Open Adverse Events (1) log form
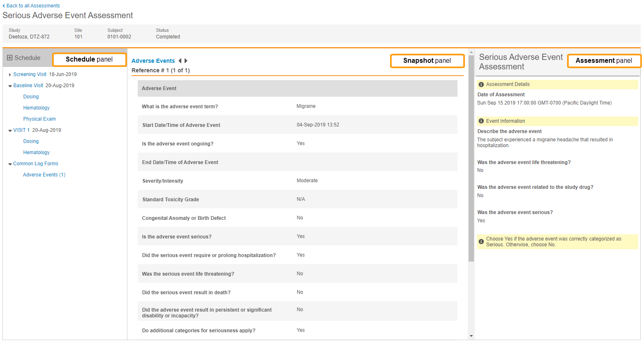The height and width of the screenshot is (343, 644). point(44,175)
